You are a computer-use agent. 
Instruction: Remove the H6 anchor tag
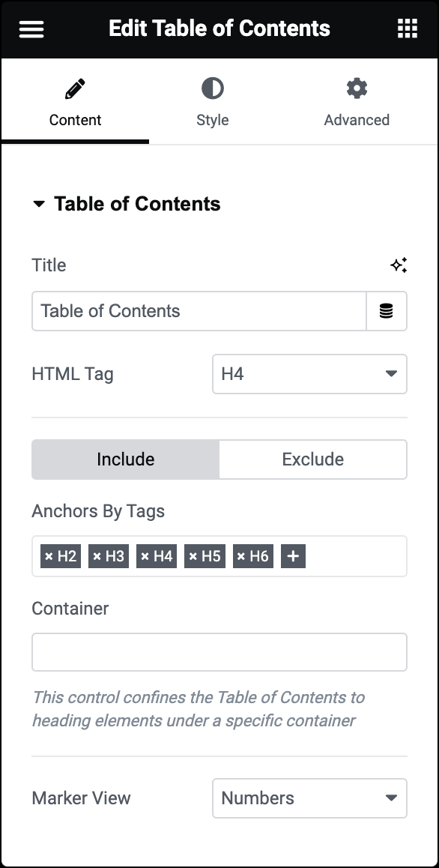pyautogui.click(x=240, y=556)
